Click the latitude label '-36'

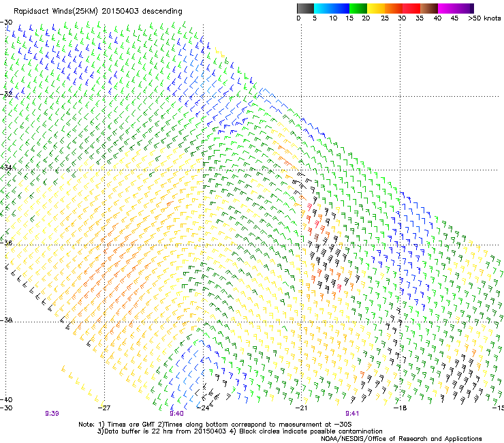pyautogui.click(x=6, y=243)
